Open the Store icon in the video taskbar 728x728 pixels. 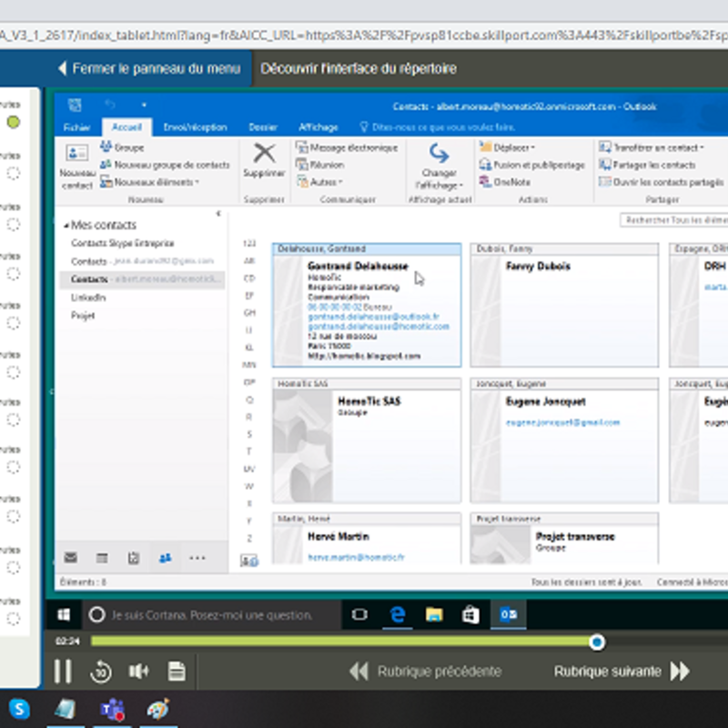click(470, 615)
